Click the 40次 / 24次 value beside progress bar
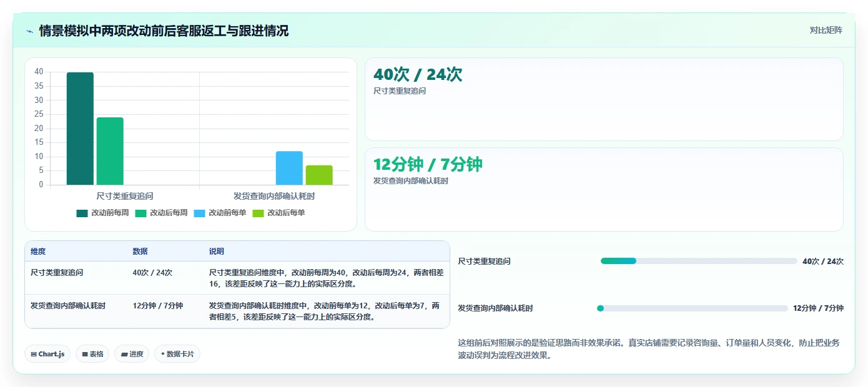 [823, 262]
